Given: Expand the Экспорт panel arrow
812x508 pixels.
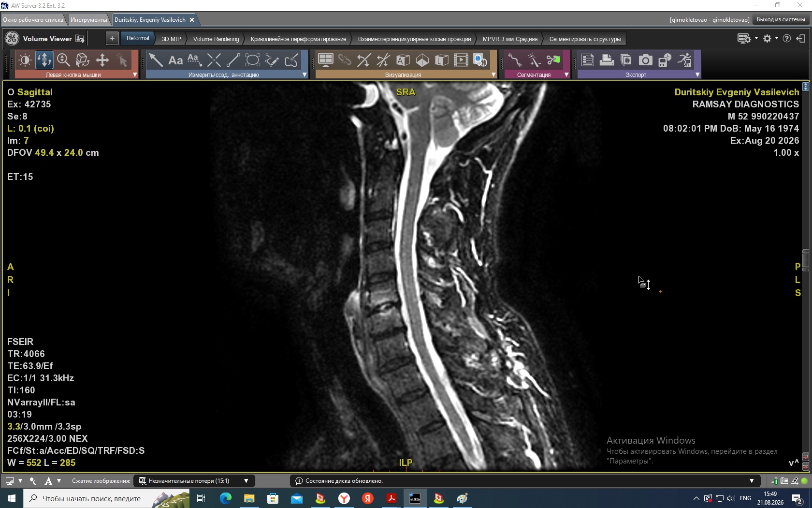Looking at the screenshot, I should tap(697, 75).
